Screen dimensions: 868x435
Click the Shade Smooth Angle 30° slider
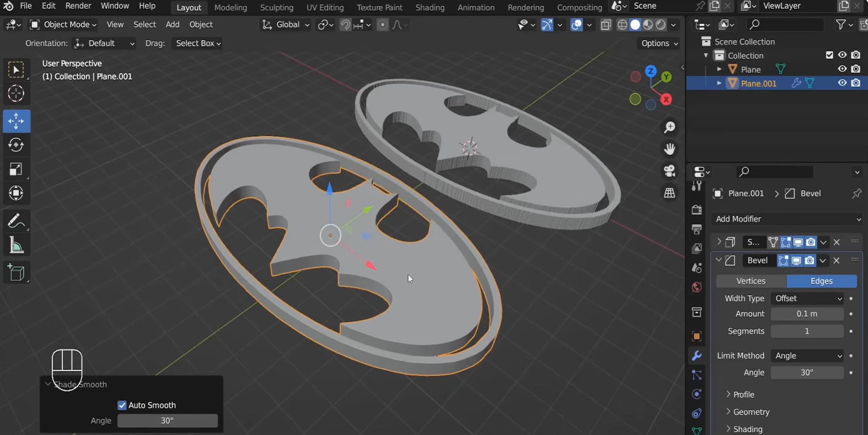click(167, 421)
